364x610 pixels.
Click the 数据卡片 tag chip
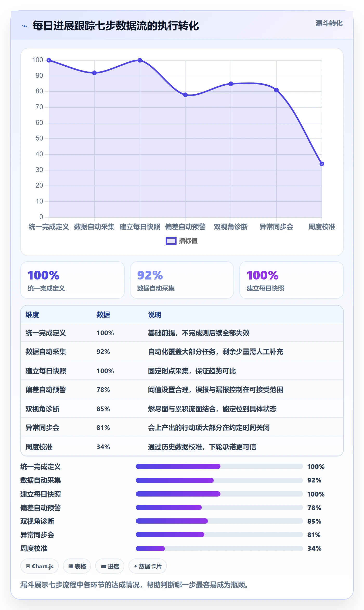tap(148, 566)
